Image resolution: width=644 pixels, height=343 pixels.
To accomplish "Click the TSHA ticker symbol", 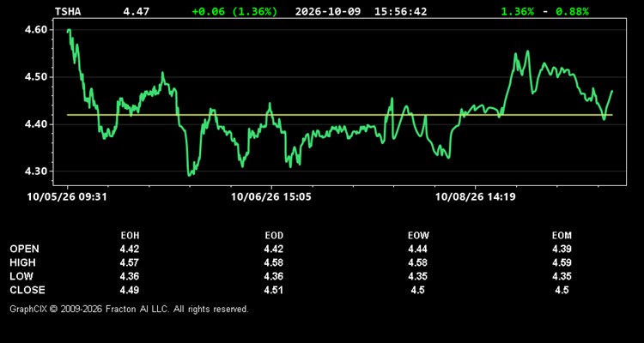I will [x=68, y=11].
